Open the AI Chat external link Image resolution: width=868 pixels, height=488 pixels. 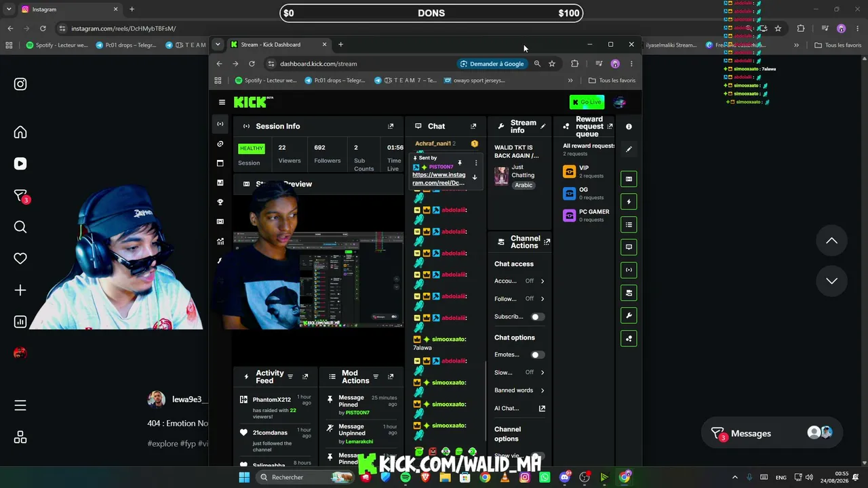coord(542,408)
